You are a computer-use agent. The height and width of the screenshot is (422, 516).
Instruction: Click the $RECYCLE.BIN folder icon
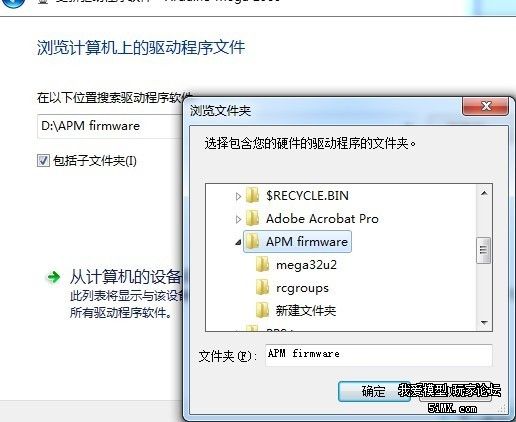coord(252,195)
